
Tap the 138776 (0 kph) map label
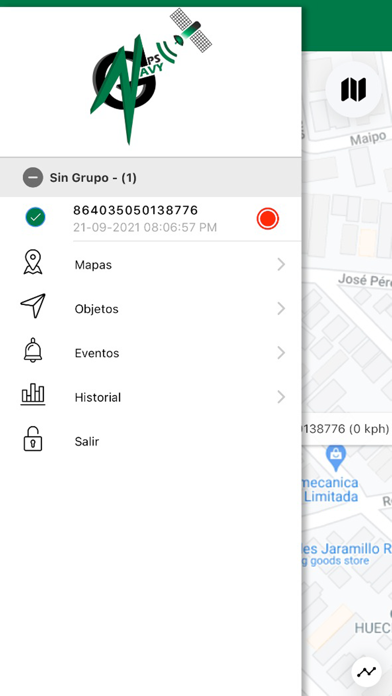346,429
